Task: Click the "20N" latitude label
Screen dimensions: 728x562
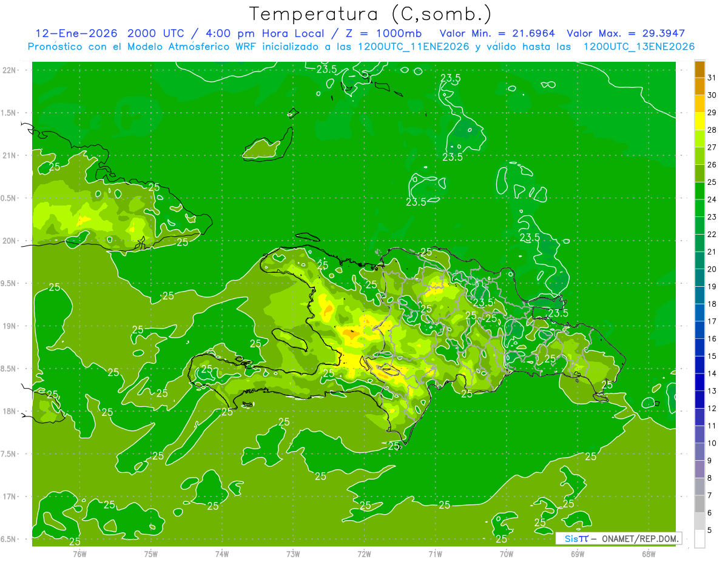Action: tap(10, 241)
